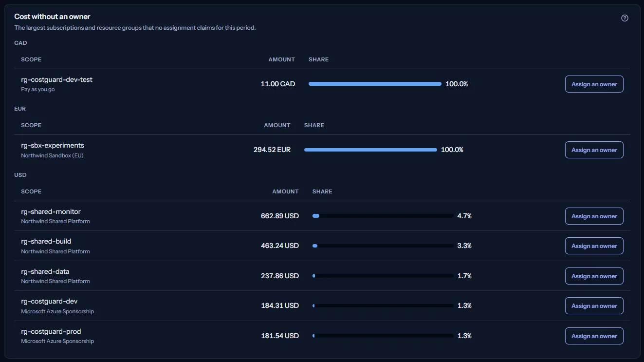Click the rg-costguard-prod share progress bar
This screenshot has width=644, height=362.
coord(383,336)
